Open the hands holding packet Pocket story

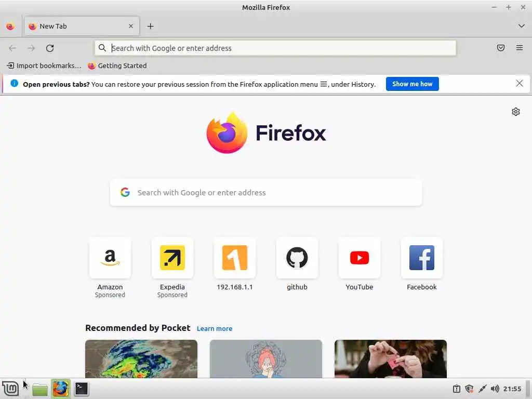[x=391, y=359]
